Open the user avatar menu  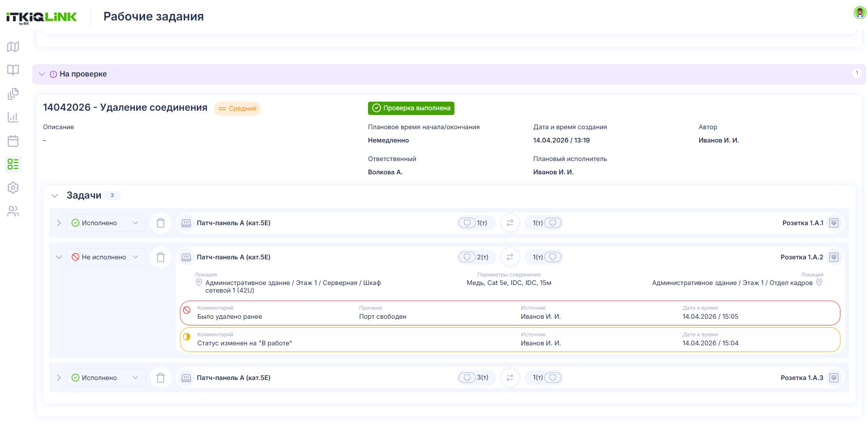point(859,13)
